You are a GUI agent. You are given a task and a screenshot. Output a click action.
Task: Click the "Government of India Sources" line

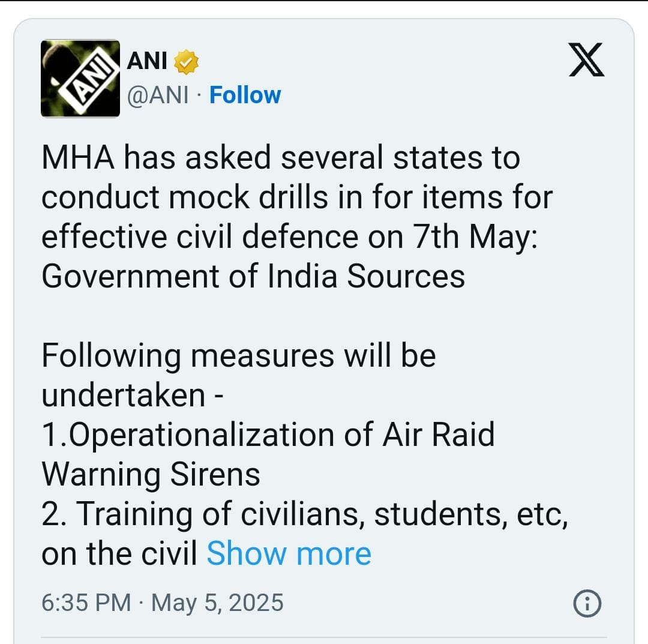253,277
